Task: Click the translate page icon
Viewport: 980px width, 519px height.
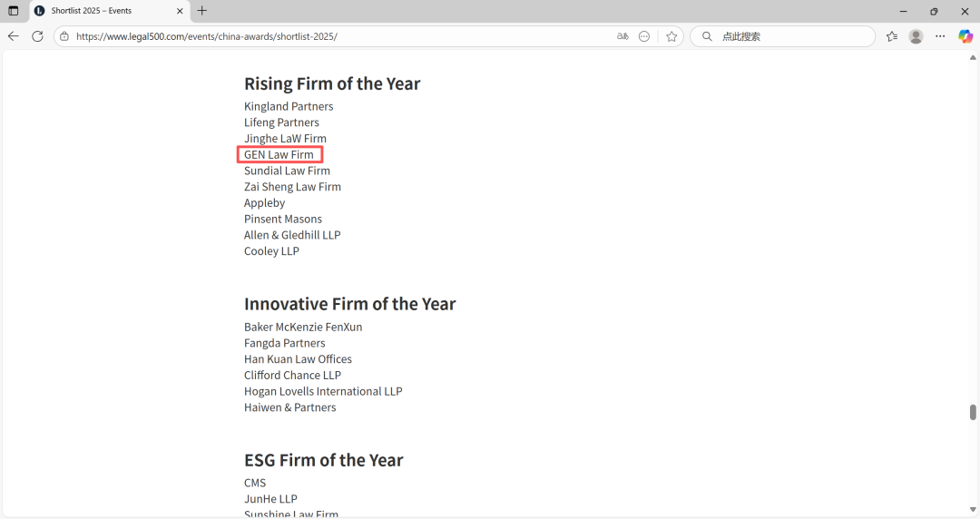Action: coord(622,36)
